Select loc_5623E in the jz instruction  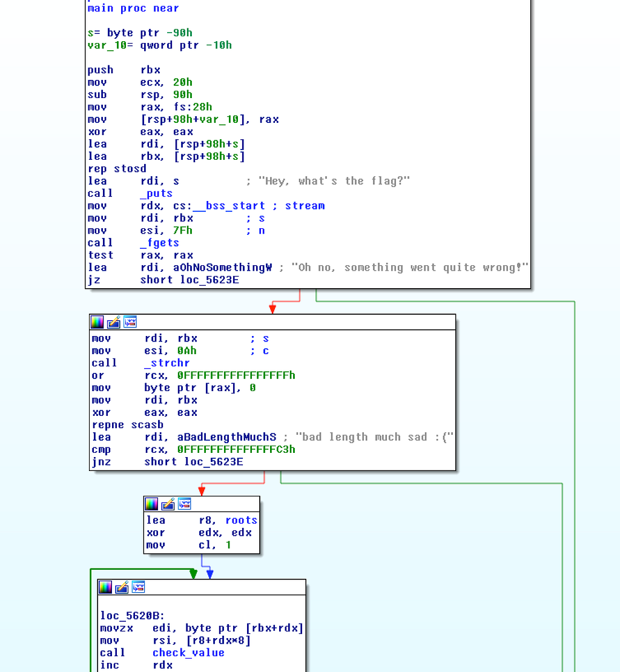click(x=209, y=280)
